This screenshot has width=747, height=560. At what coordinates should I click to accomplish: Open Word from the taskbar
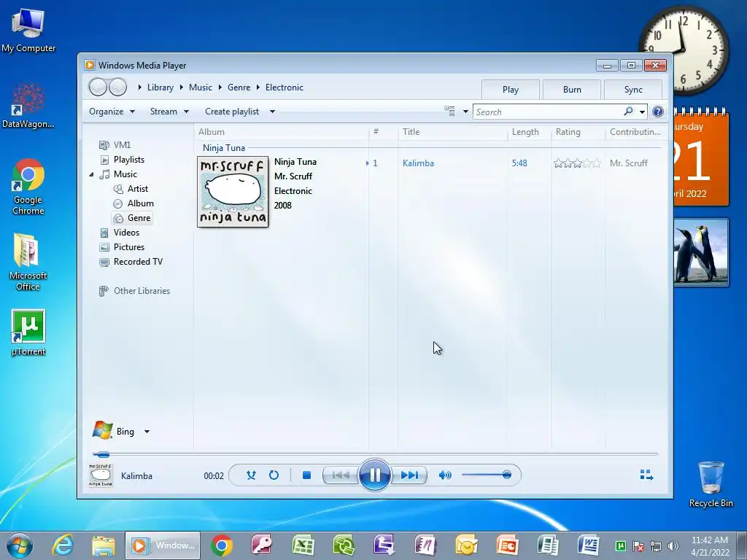coord(589,545)
